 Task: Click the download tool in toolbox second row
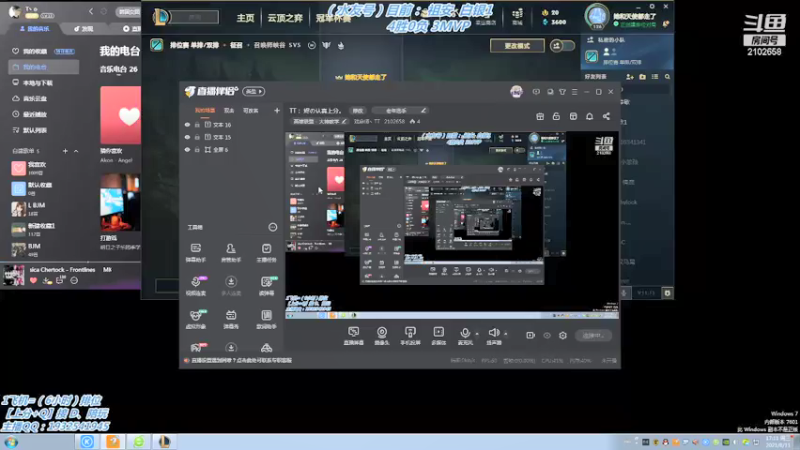point(231,286)
